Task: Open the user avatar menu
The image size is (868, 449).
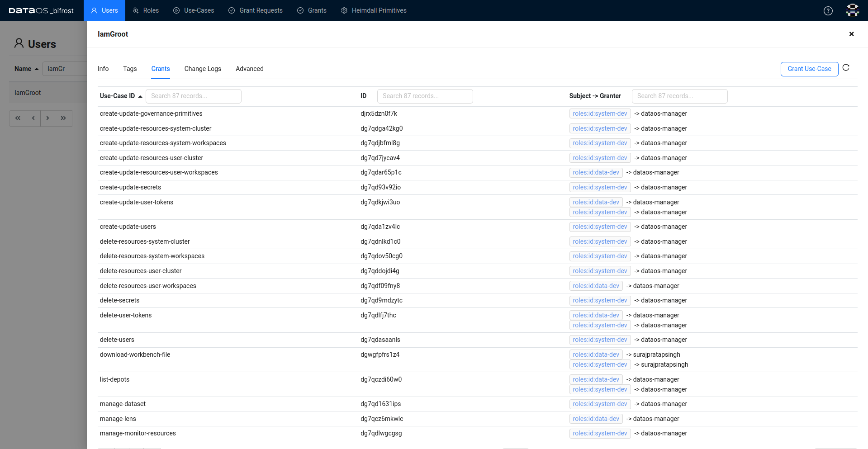Action: [853, 10]
